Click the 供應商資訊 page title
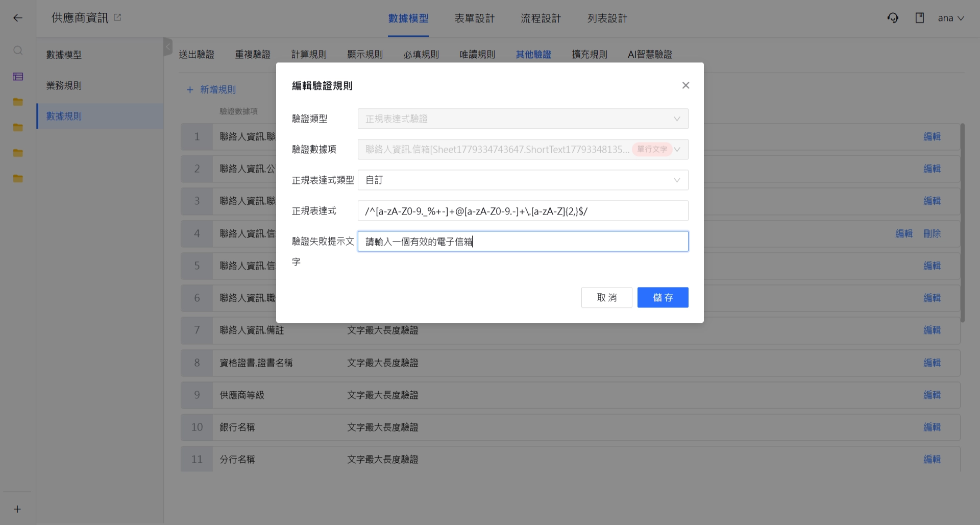 tap(80, 18)
